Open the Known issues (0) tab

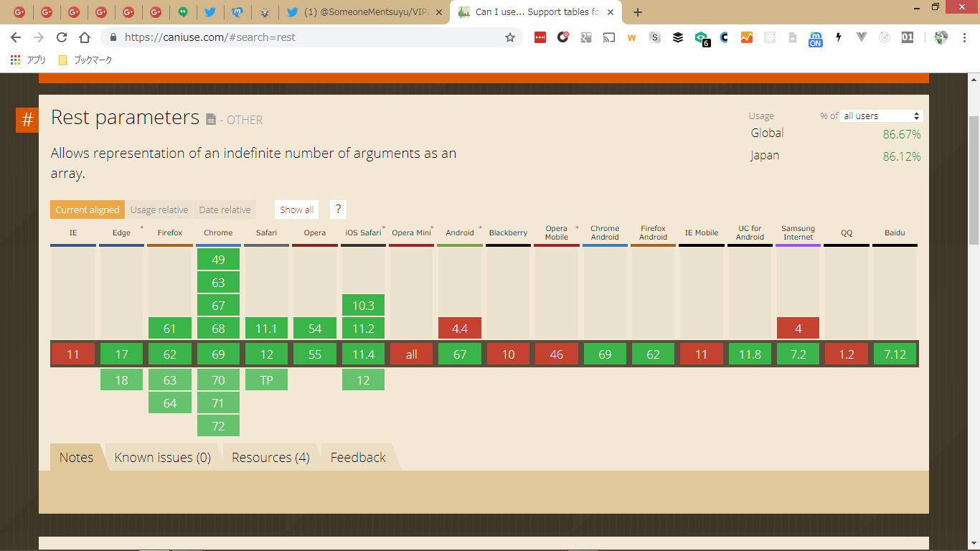163,458
